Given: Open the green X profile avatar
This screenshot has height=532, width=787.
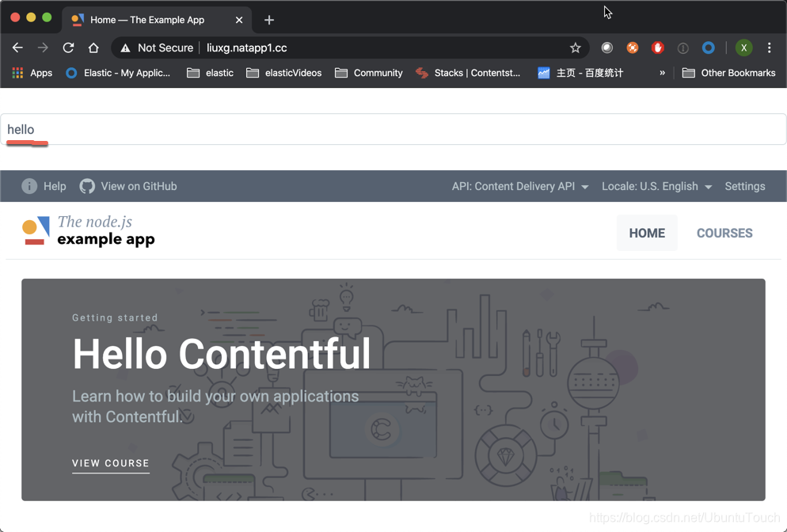Looking at the screenshot, I should (743, 47).
